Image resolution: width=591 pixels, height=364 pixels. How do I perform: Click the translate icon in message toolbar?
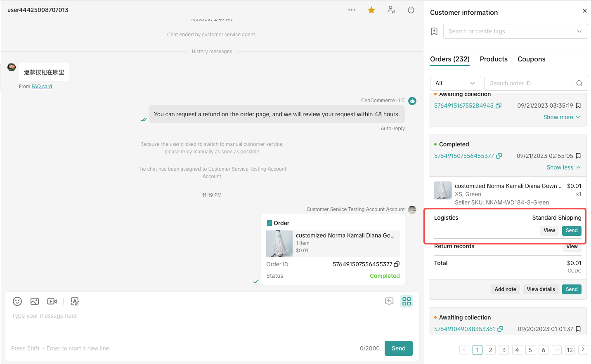tap(75, 301)
